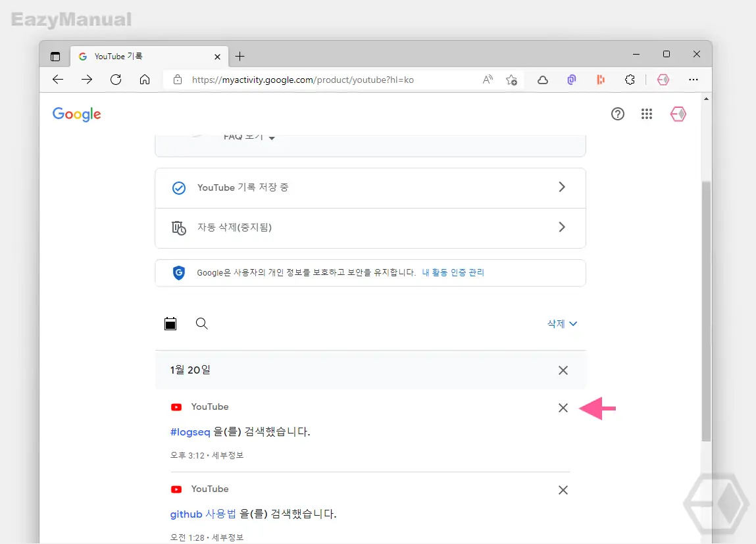Click the 1월 20일 date header
This screenshot has height=544, width=756.
point(190,370)
